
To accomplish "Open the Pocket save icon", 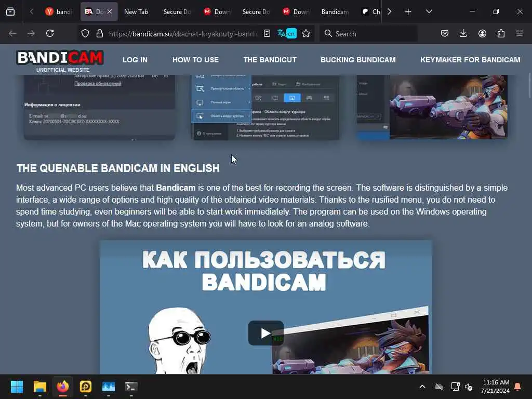I will point(445,33).
